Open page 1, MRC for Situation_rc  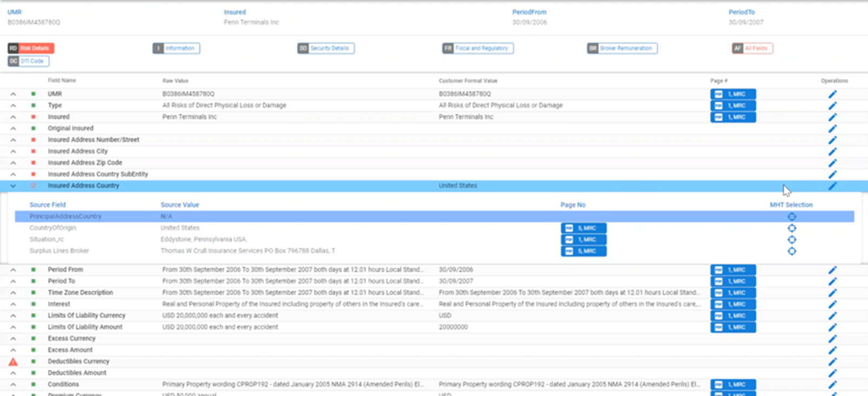click(x=584, y=240)
